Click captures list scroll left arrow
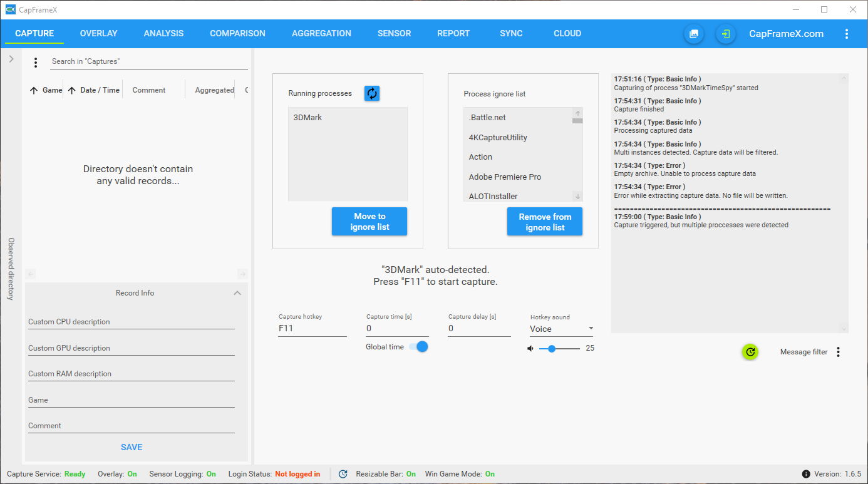868x484 pixels. point(31,274)
